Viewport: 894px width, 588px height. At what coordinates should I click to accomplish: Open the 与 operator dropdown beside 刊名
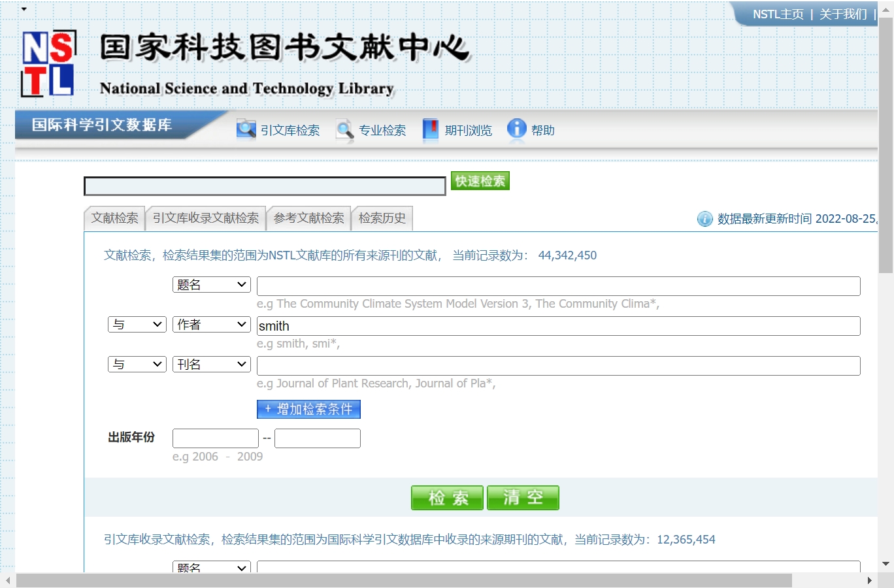tap(137, 365)
